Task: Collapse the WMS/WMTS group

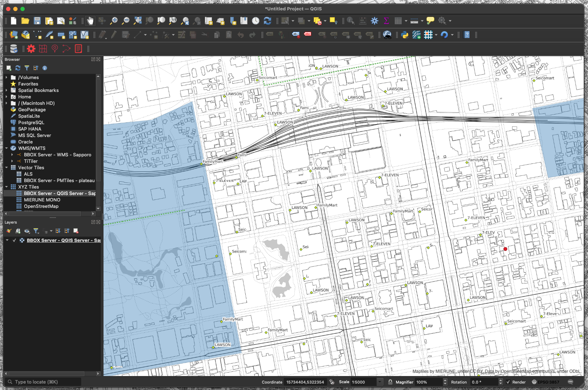Action: (x=6, y=148)
